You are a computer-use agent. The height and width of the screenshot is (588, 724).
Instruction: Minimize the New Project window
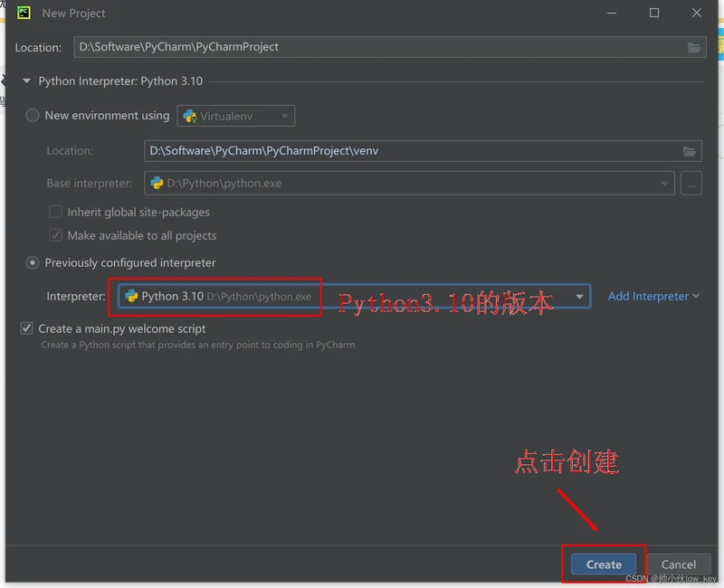point(612,13)
